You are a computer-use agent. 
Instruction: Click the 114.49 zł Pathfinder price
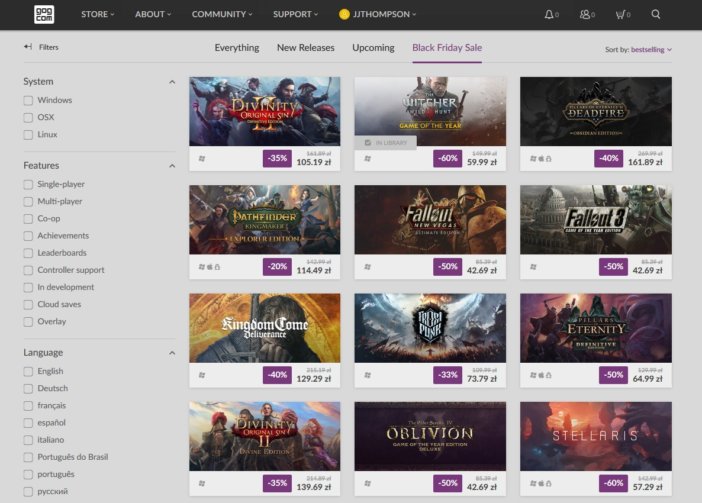[314, 270]
